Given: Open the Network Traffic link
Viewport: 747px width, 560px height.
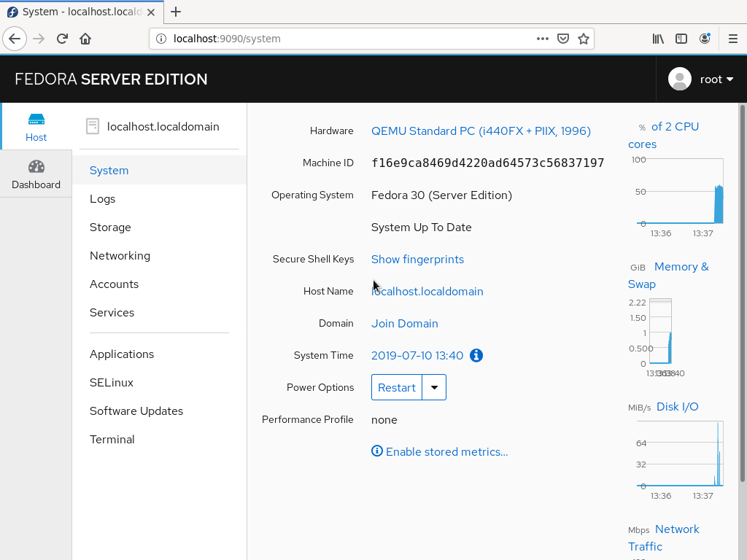Looking at the screenshot, I should pyautogui.click(x=664, y=537).
